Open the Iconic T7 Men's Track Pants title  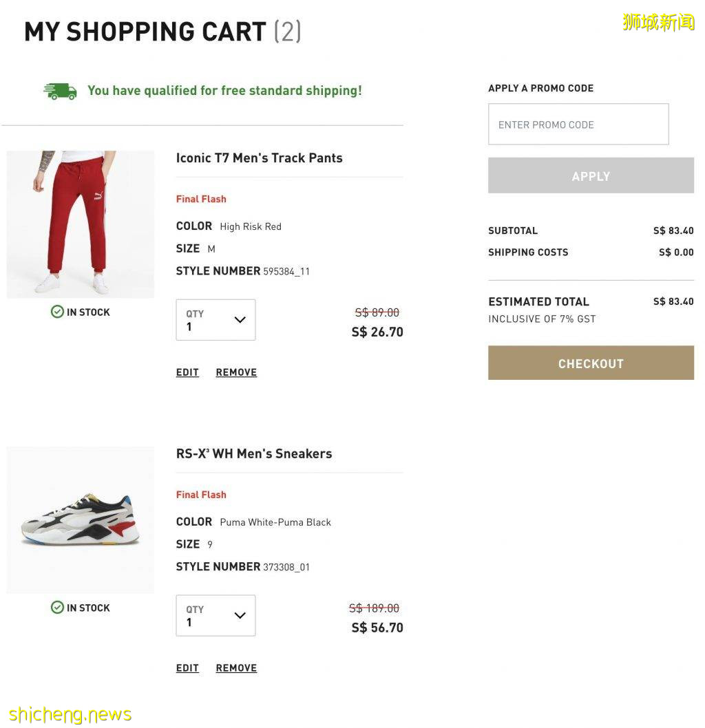pyautogui.click(x=259, y=158)
